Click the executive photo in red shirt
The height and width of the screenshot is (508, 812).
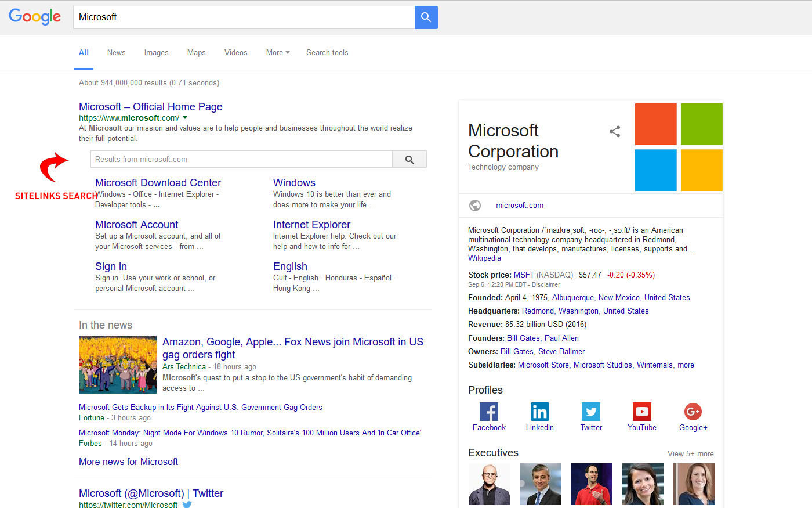pyautogui.click(x=592, y=484)
